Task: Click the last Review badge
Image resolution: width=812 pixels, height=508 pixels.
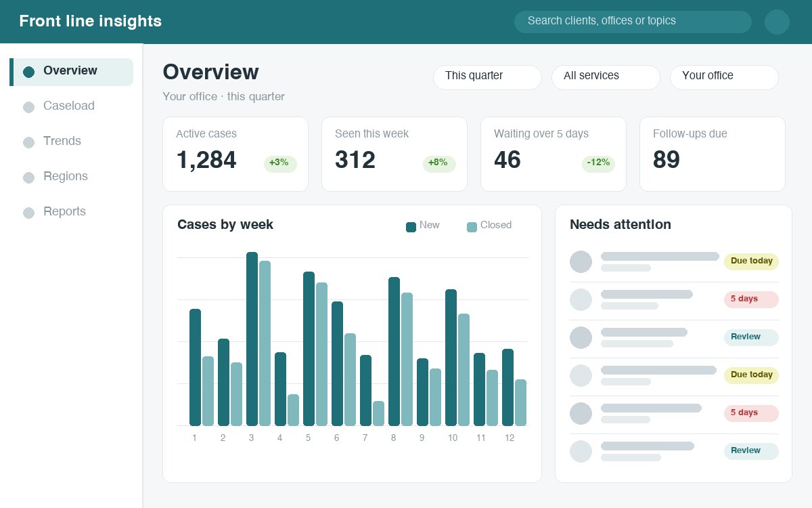Action: pos(751,451)
